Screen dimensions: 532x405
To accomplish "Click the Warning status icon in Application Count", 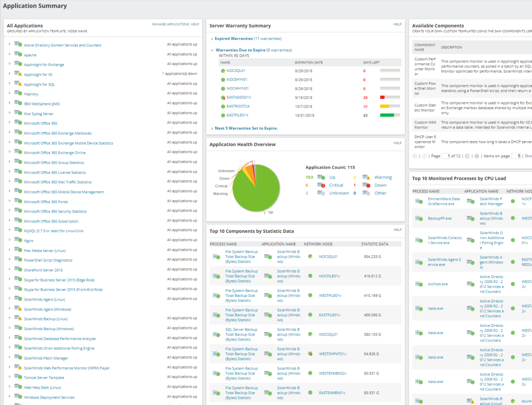I will tap(366, 177).
